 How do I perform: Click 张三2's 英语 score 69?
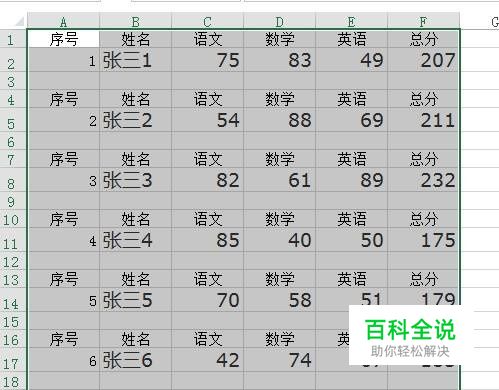point(351,120)
